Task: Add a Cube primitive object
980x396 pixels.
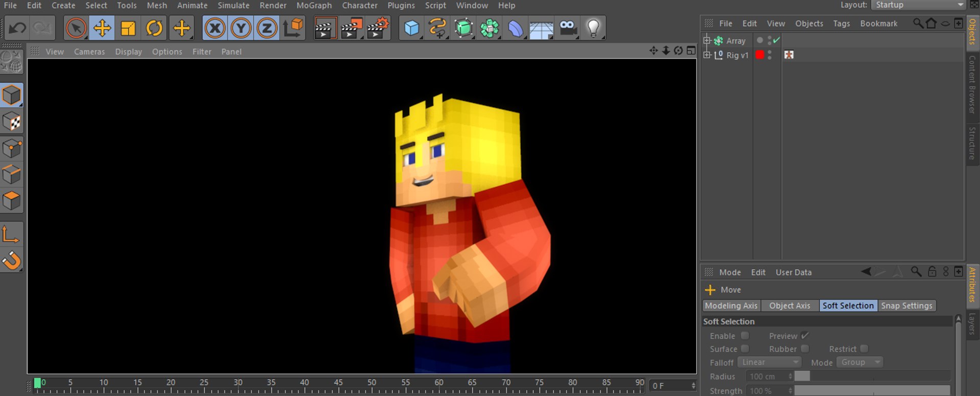Action: 411,28
